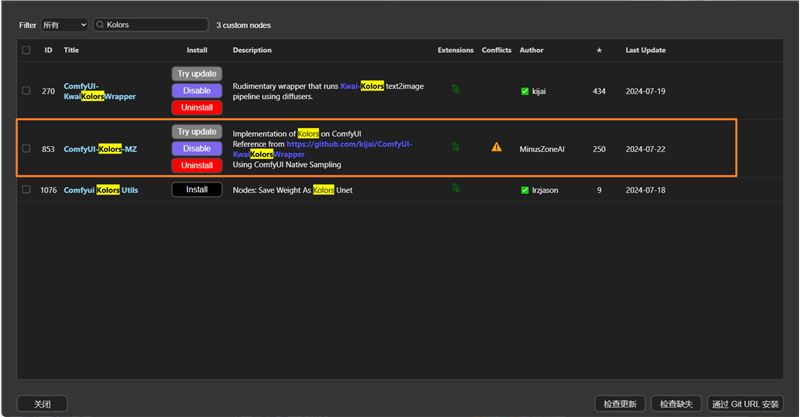The width and height of the screenshot is (800, 417).
Task: Uninstall ComfyUI-Kolors-MZ
Action: pos(197,165)
